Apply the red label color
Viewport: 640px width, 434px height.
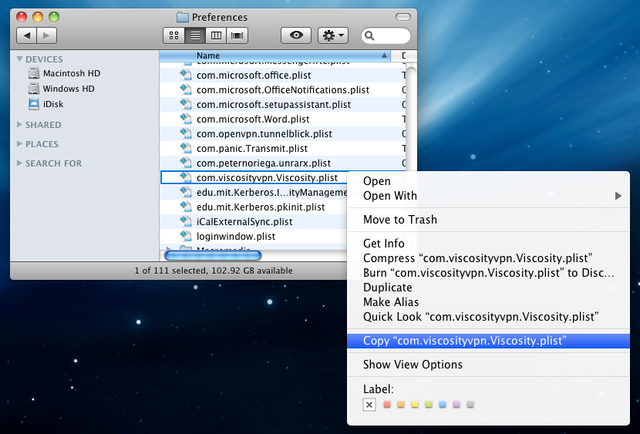(387, 404)
